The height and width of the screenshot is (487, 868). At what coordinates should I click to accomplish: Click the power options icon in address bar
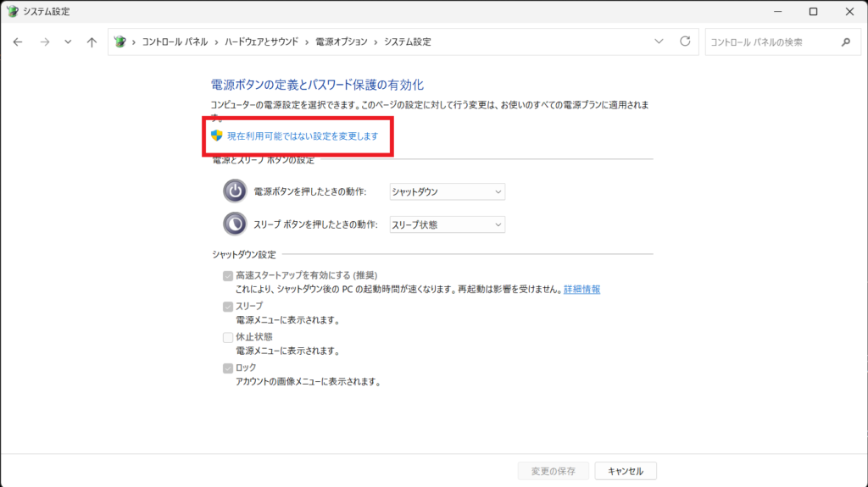tap(120, 42)
